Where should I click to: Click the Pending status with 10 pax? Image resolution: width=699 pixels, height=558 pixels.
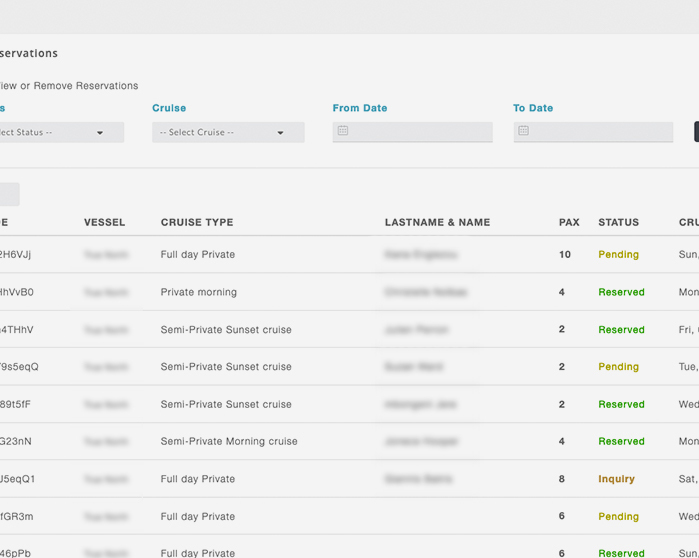[x=618, y=255]
